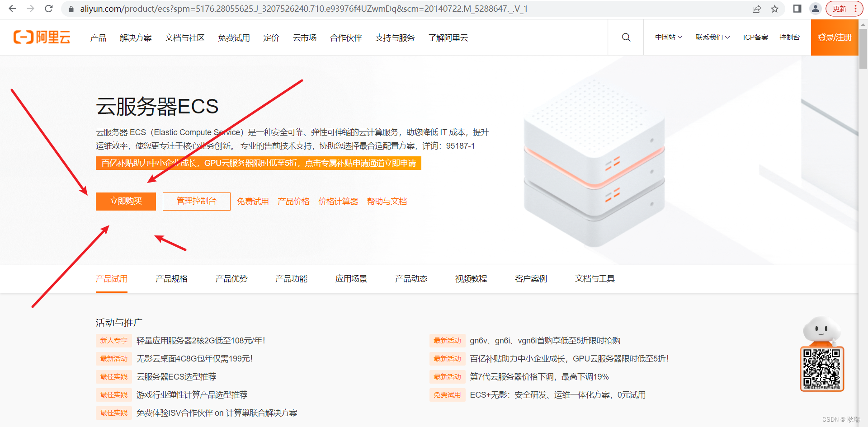Click the page vertical scrollbar thumb
868x427 pixels.
(x=863, y=49)
